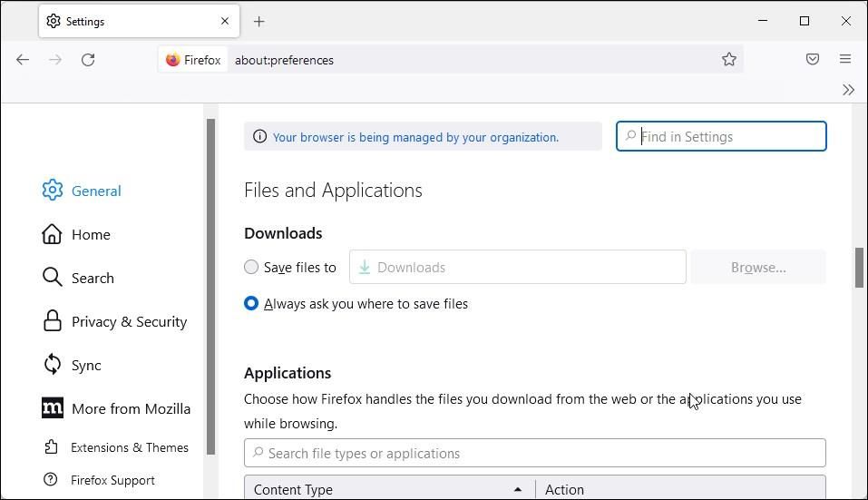868x500 pixels.
Task: Open the Save to Pocket icon
Action: [x=812, y=60]
